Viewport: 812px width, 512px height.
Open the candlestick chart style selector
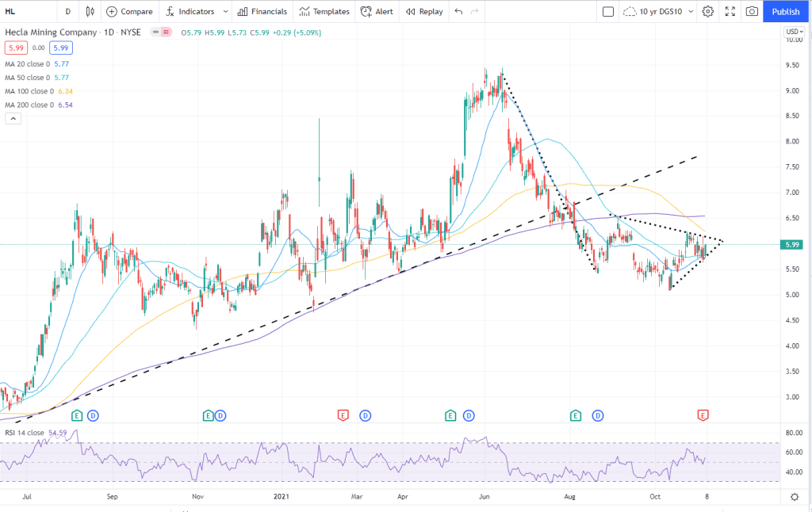coord(90,12)
